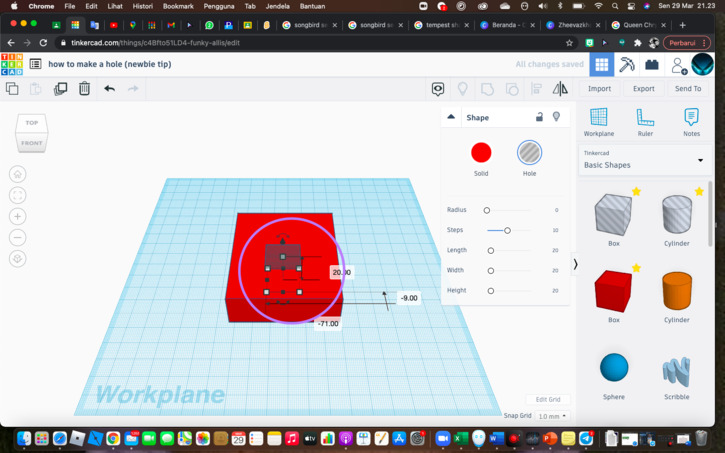The image size is (725, 453).
Task: Click the Export button
Action: [644, 89]
